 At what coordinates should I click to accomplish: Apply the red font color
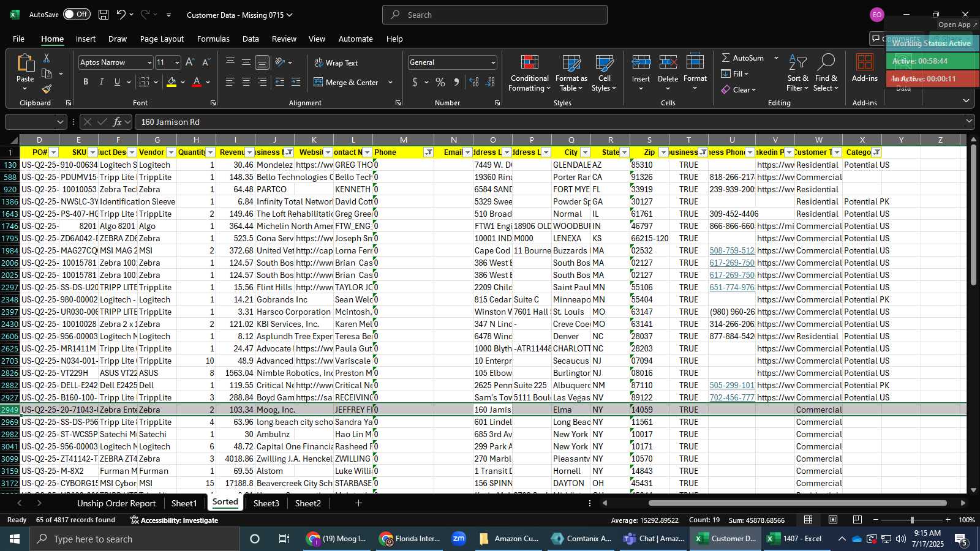pos(197,82)
